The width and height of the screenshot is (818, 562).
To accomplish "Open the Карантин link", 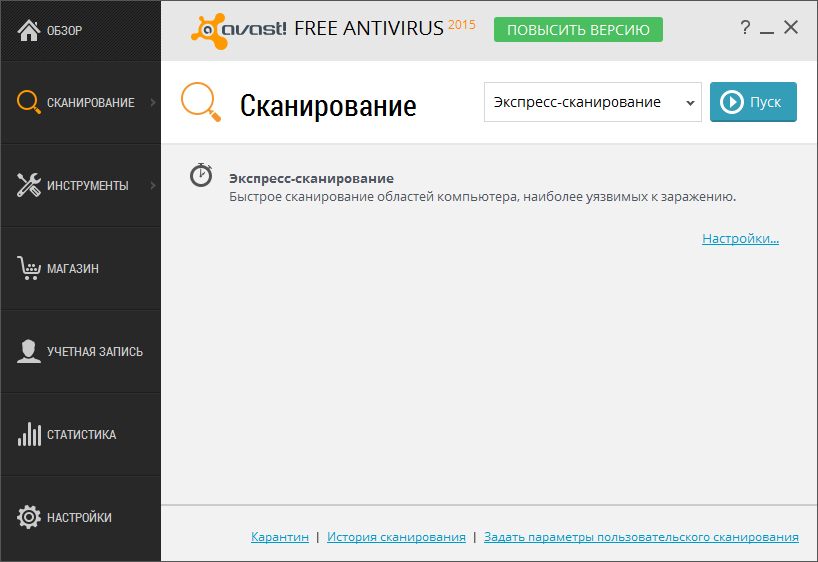I will [x=280, y=537].
